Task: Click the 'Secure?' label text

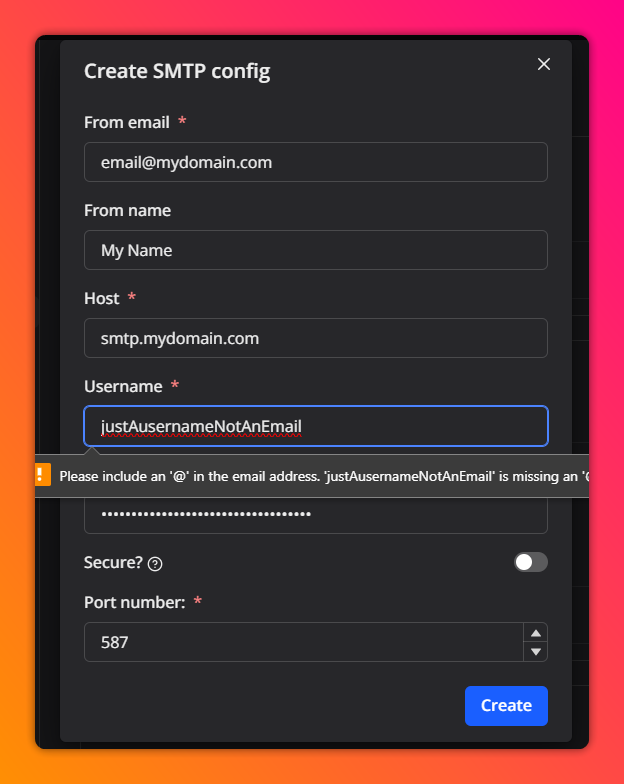Action: coord(114,562)
